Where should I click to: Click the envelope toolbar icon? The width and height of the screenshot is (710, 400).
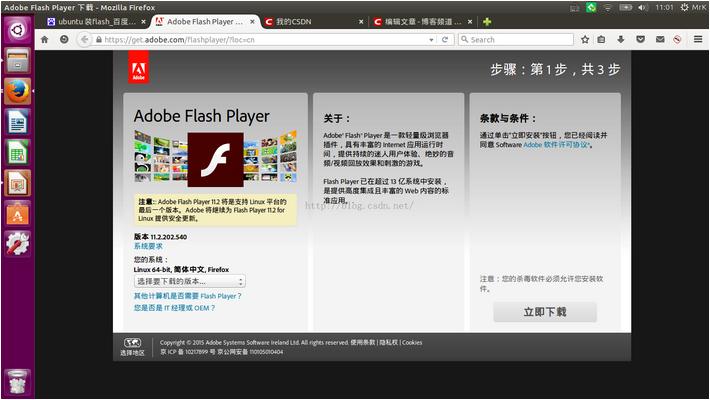(x=660, y=39)
